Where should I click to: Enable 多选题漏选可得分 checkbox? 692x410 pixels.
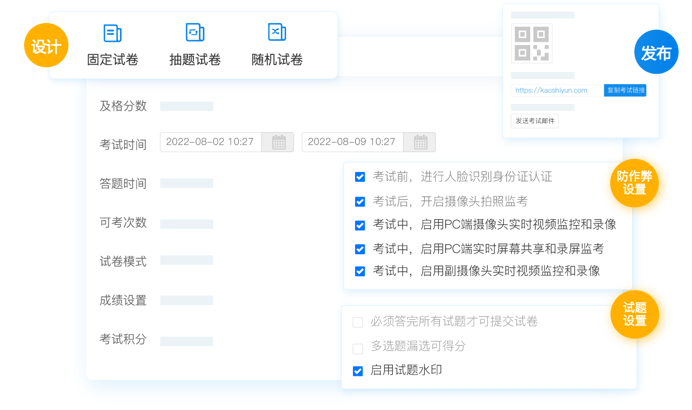coord(358,347)
